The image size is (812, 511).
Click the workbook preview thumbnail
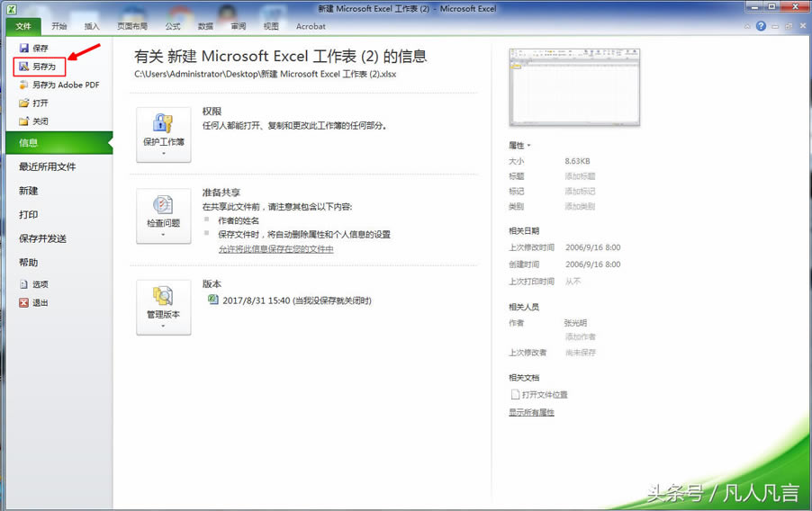(574, 86)
